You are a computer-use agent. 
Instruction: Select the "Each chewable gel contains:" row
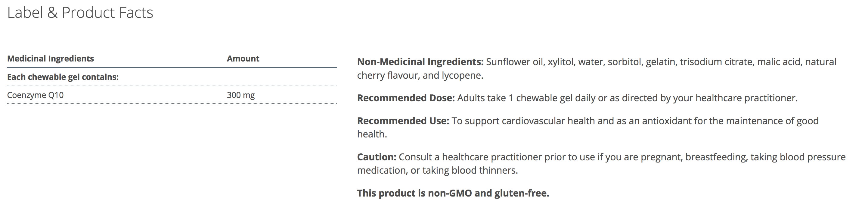(63, 77)
